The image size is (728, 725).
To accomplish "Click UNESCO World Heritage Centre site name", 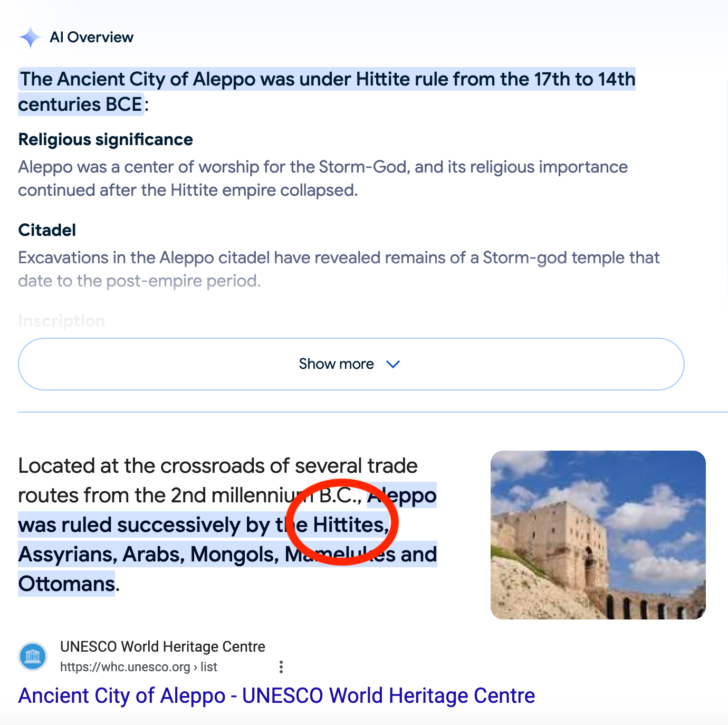I will click(x=162, y=646).
